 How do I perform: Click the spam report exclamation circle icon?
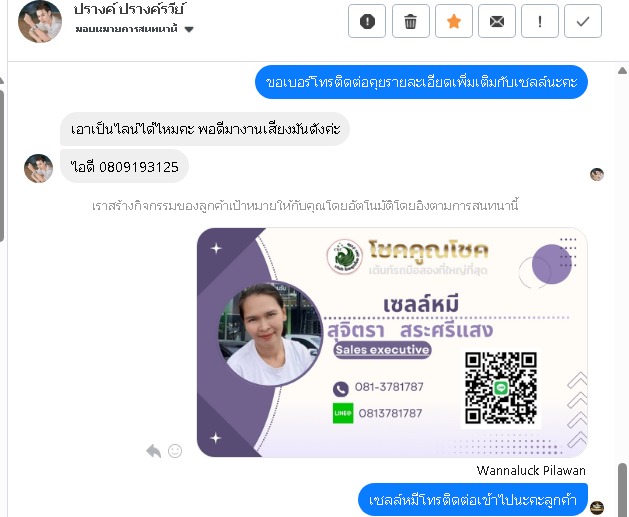pos(367,21)
